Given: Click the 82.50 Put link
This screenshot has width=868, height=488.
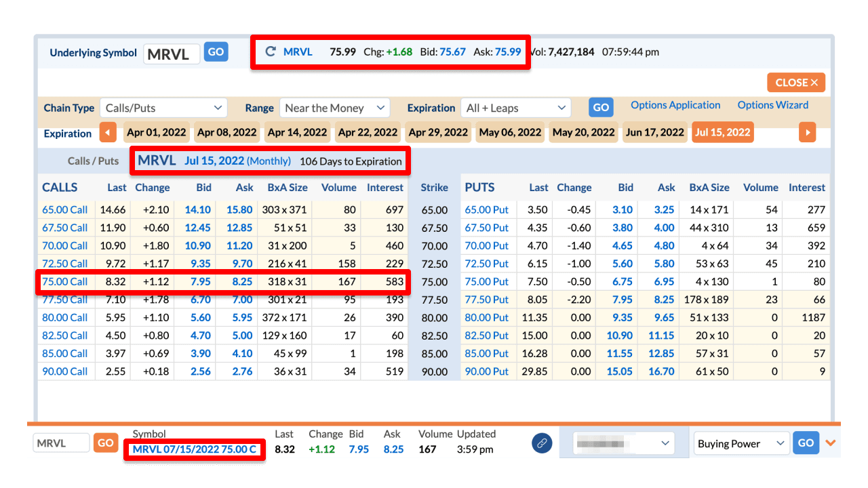Looking at the screenshot, I should coord(487,335).
